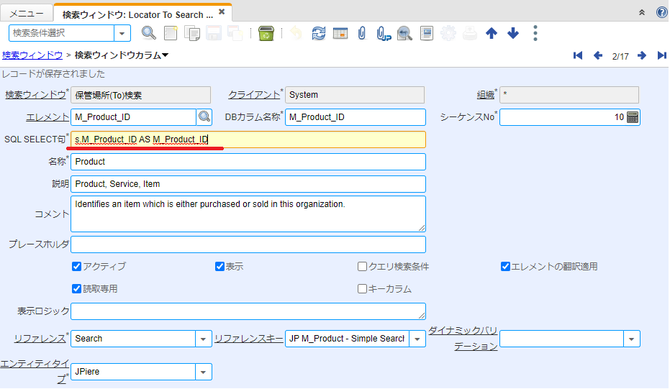The image size is (670, 389).
Task: Uncheck the エレメントの翻訳適用 checkbox
Action: tap(505, 267)
